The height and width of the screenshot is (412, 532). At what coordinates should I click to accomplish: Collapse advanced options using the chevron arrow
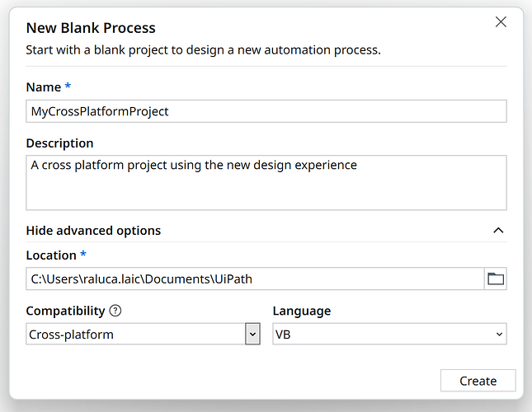point(498,231)
